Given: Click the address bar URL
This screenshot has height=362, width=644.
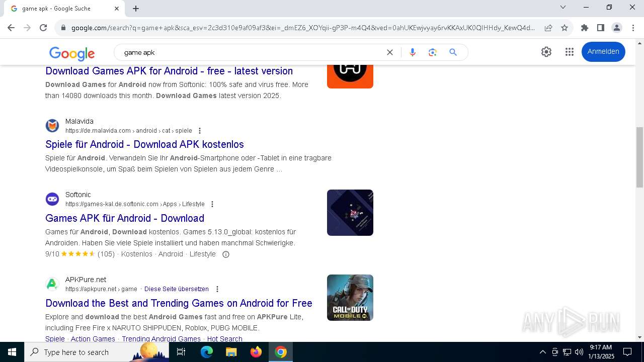Looking at the screenshot, I should tap(303, 28).
